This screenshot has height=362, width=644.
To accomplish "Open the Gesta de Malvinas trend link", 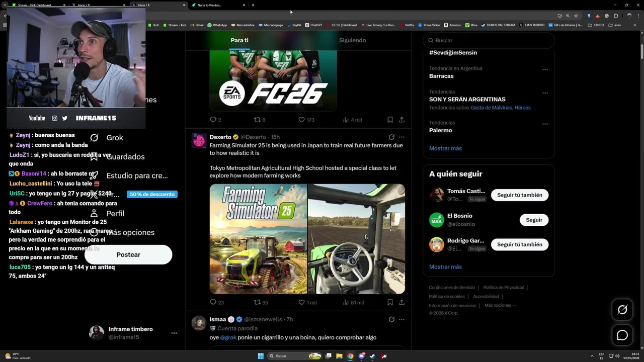I will coord(491,108).
